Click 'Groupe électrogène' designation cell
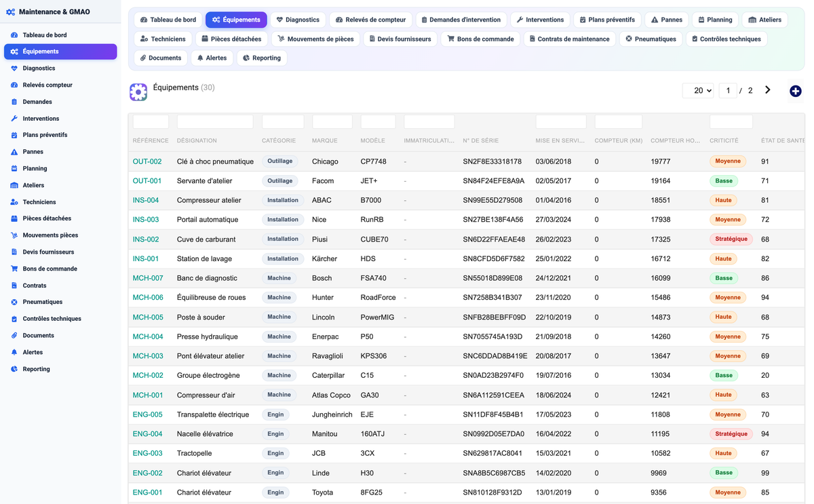 coord(208,375)
